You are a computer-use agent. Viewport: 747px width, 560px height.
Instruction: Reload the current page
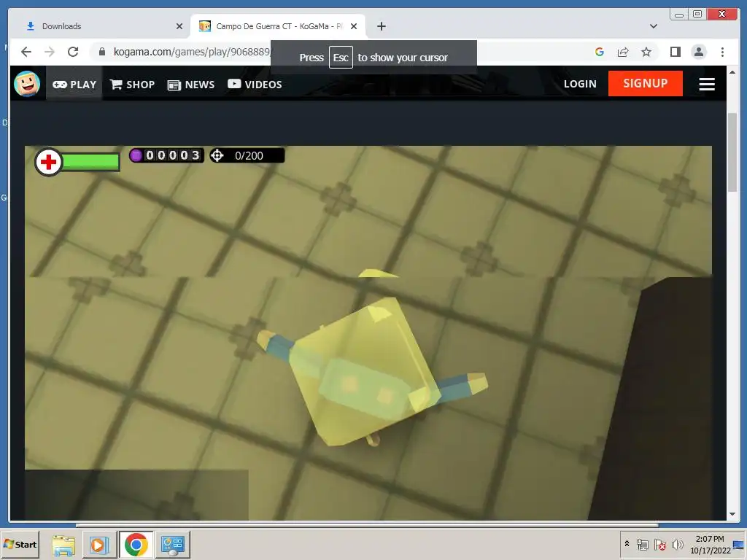[x=73, y=52]
